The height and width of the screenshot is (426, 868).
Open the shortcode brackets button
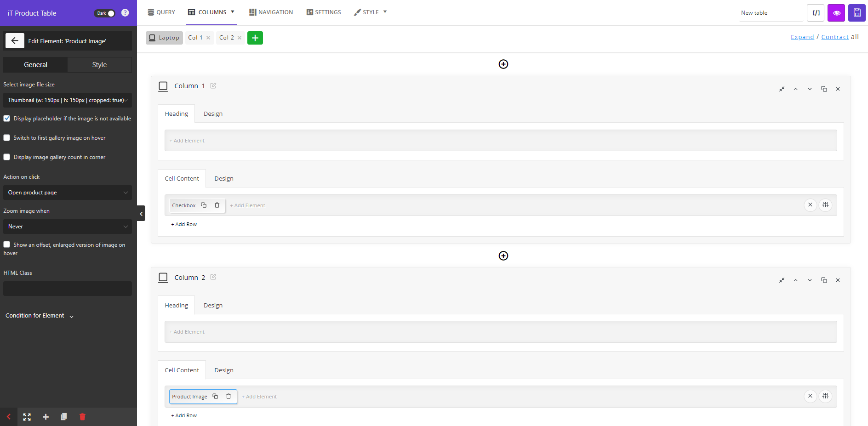(816, 13)
